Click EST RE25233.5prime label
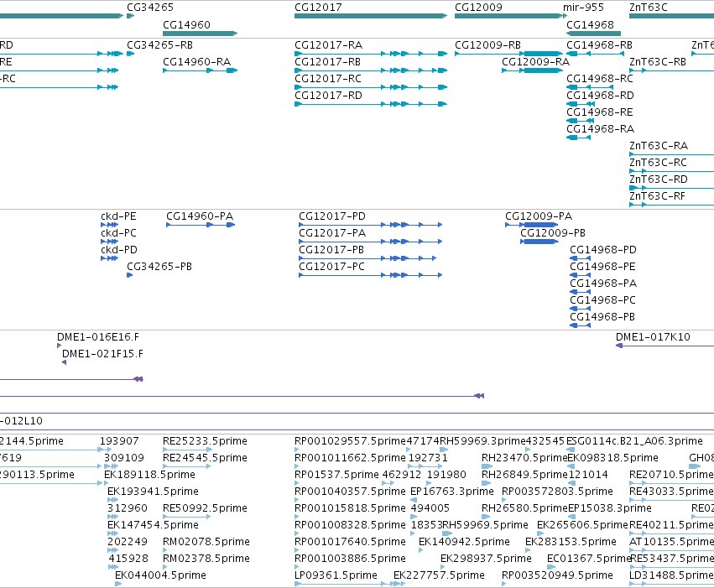 point(205,441)
